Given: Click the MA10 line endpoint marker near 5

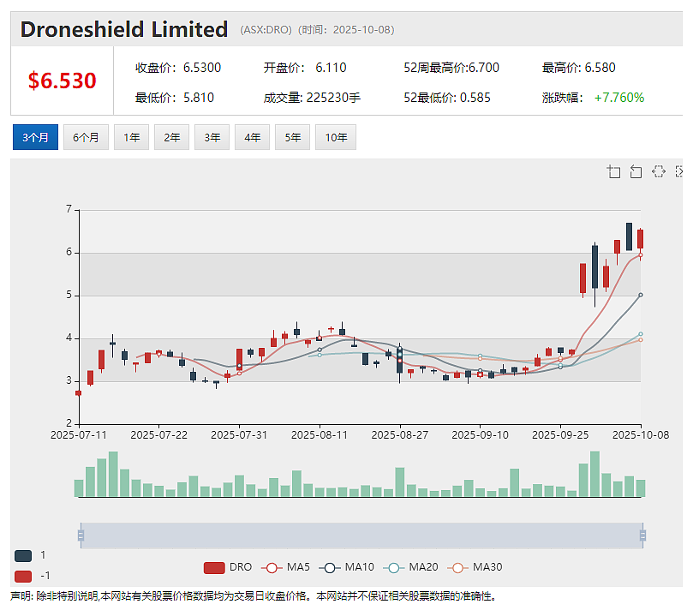Looking at the screenshot, I should coord(641,295).
